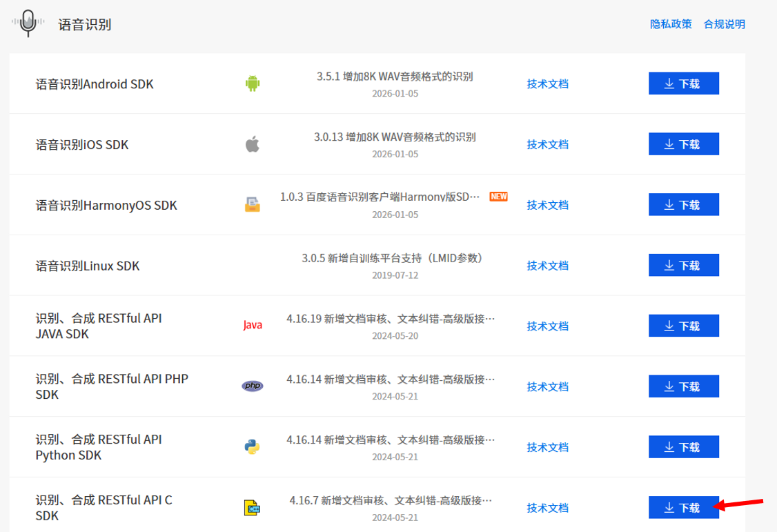Viewport: 777px width, 532px height.
Task: Download the 语音识别Linux SDK
Action: pyautogui.click(x=683, y=265)
